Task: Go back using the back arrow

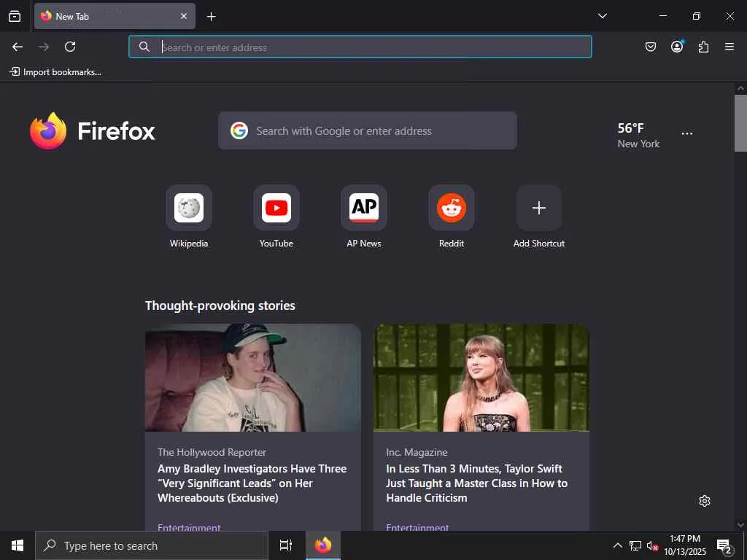Action: (18, 47)
